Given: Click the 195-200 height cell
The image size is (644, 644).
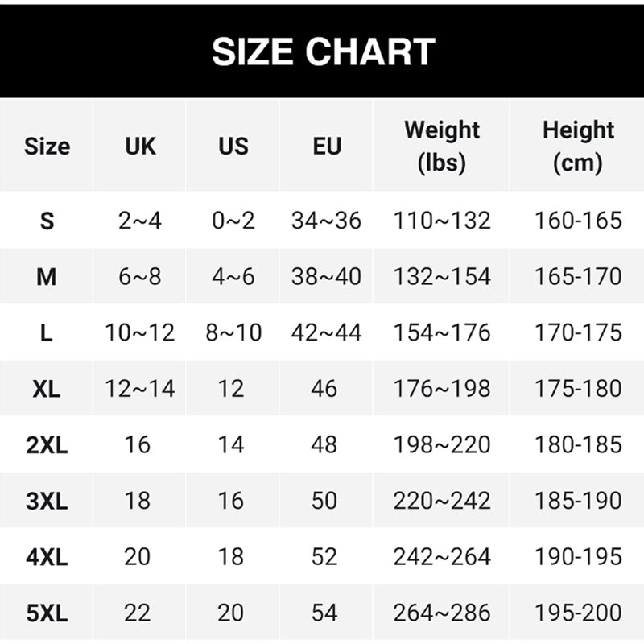Looking at the screenshot, I should coord(578,613).
